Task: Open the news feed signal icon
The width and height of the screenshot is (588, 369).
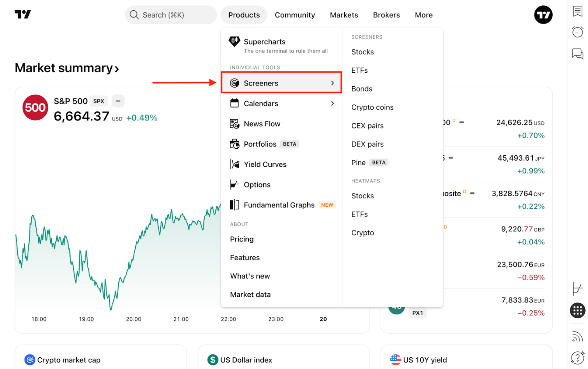Action: (x=577, y=337)
